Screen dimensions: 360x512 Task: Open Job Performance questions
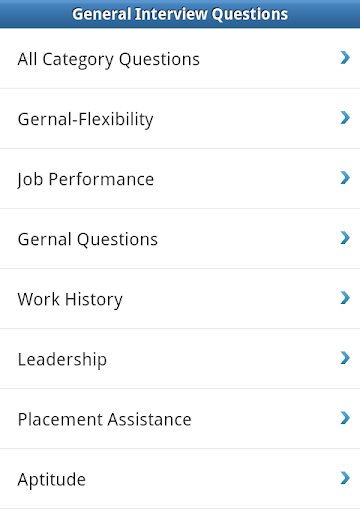tap(180, 179)
